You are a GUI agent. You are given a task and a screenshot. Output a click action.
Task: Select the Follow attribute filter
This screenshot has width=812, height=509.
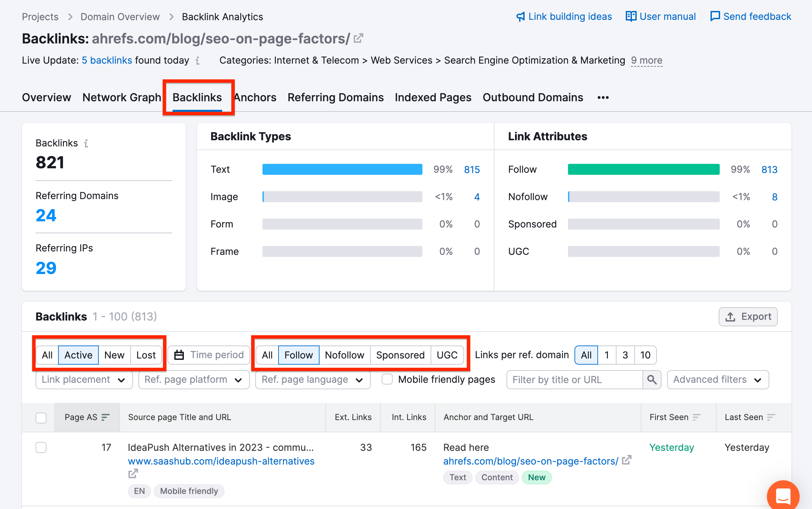tap(298, 355)
